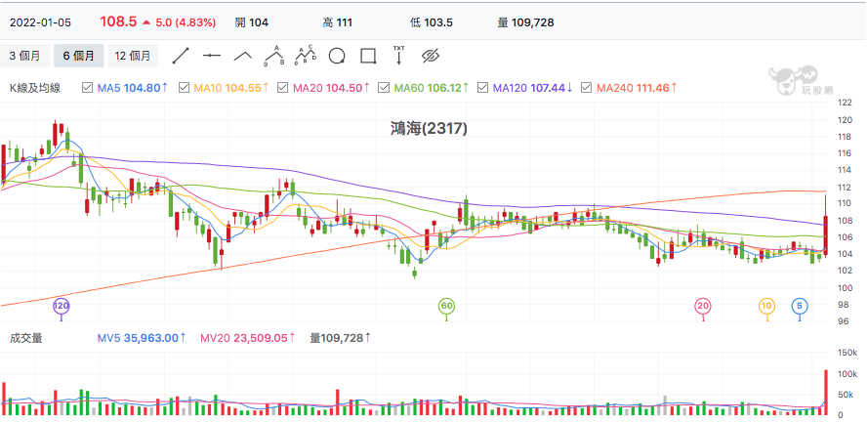The image size is (868, 422).
Task: Uncheck the MA5 moving average checkbox
Action: pyautogui.click(x=87, y=88)
